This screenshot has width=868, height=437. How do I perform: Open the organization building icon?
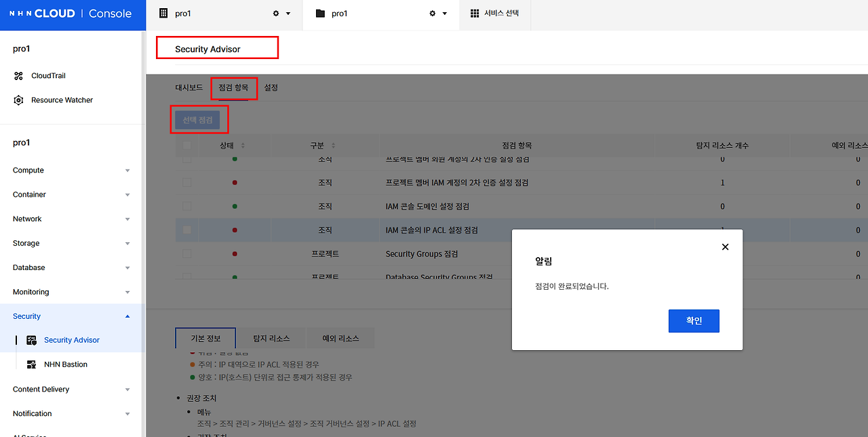tap(163, 13)
